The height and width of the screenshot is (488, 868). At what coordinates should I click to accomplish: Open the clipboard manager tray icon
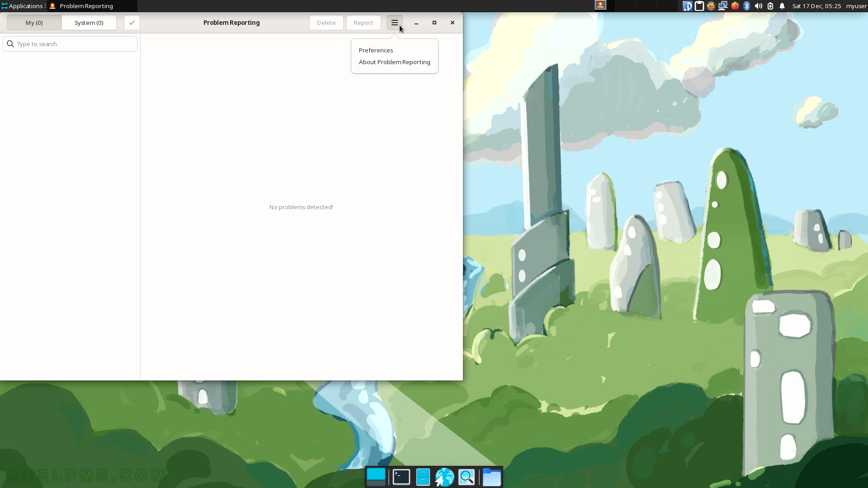pos(699,6)
